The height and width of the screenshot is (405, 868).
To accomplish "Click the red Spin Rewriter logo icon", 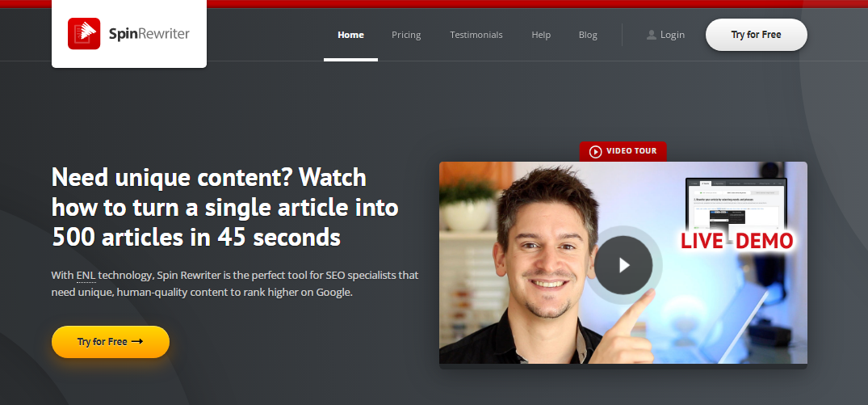I will coord(84,34).
